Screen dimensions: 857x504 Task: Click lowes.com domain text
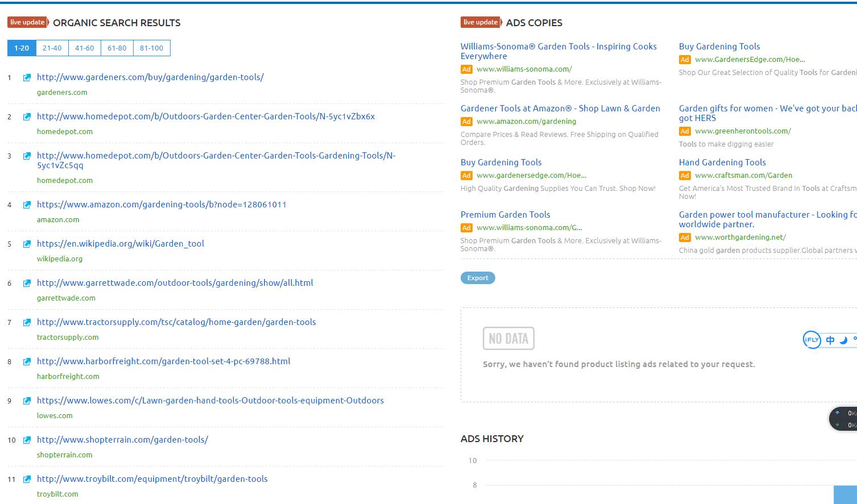(55, 416)
